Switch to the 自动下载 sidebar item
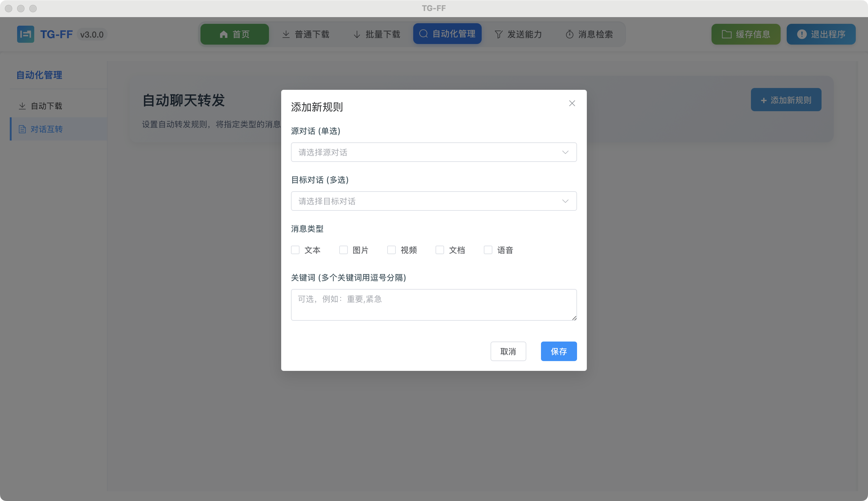868x501 pixels. click(x=46, y=106)
